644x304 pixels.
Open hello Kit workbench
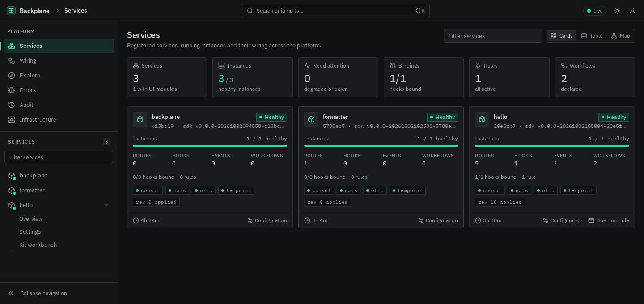[x=38, y=245]
